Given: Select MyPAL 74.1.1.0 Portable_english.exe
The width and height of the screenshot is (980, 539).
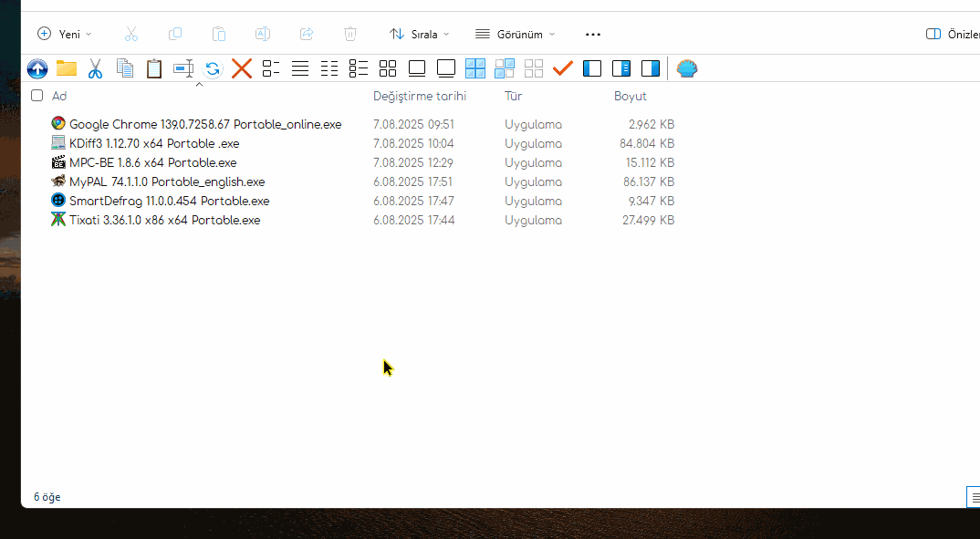Looking at the screenshot, I should point(167,181).
